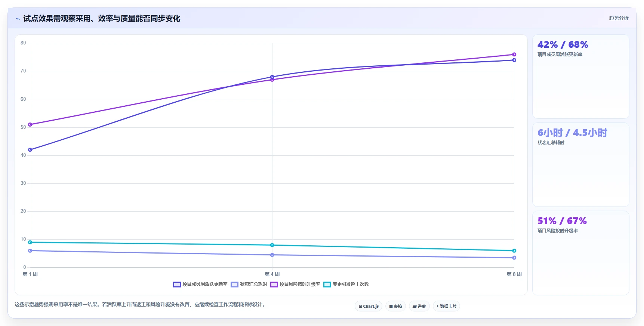644x326 pixels.
Task: Click the 第 8 周 x-axis label
Action: coord(514,274)
